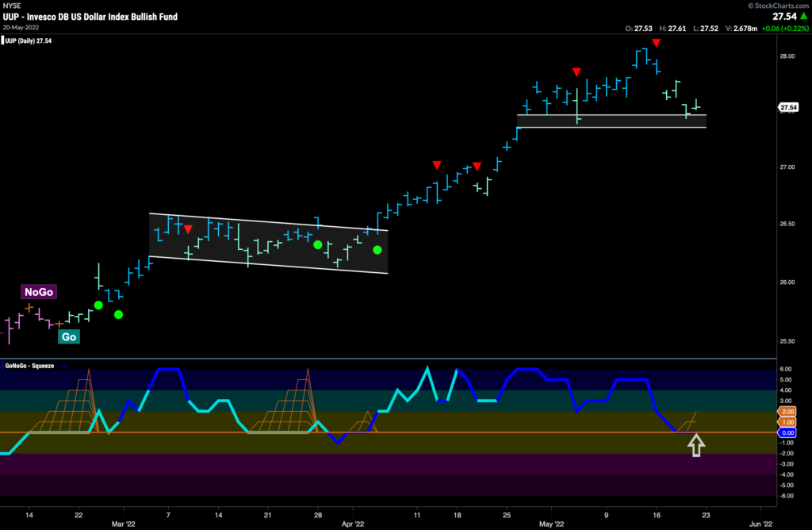This screenshot has width=812, height=530.
Task: Select the 28 date axis label
Action: click(x=318, y=515)
